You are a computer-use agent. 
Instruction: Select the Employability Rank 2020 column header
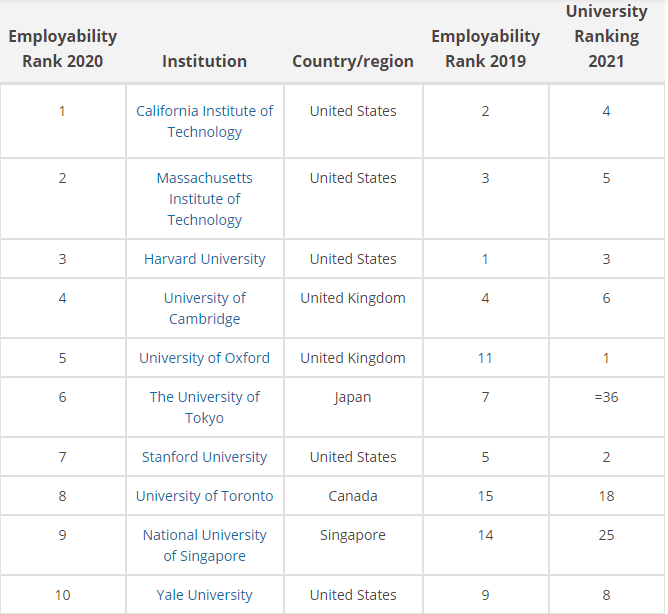click(63, 49)
